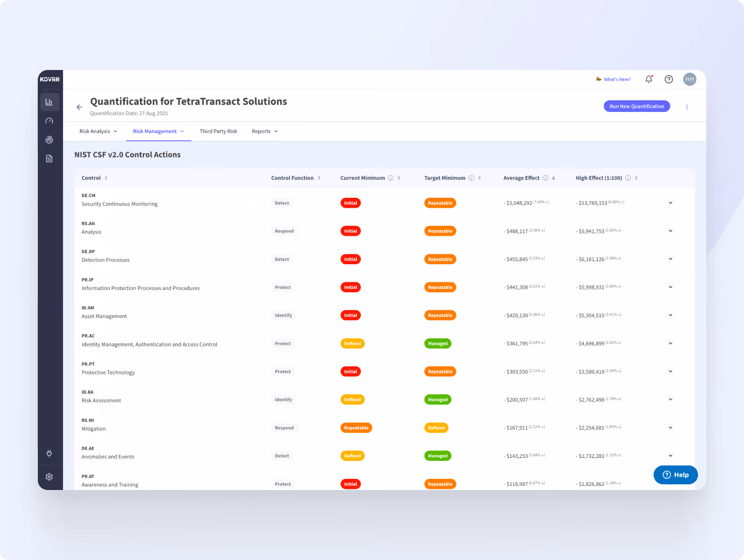The image size is (744, 560).
Task: Click the Respond tag in Analysis row
Action: point(285,231)
